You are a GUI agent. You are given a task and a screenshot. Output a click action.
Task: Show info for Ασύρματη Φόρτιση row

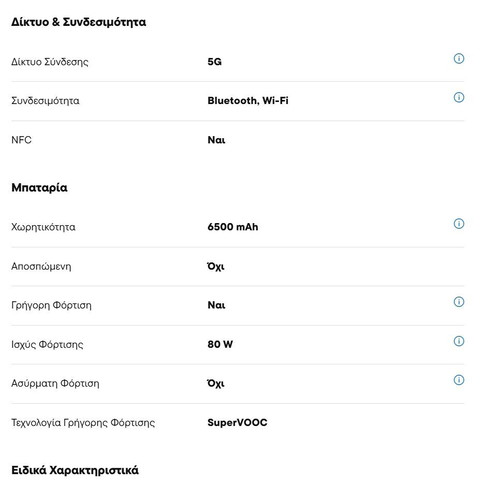(459, 380)
